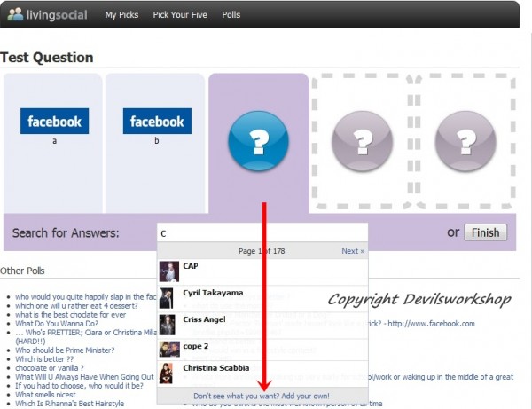Image resolution: width=532 pixels, height=409 pixels.
Task: Open poll "What smells nicest"
Action: (45, 395)
